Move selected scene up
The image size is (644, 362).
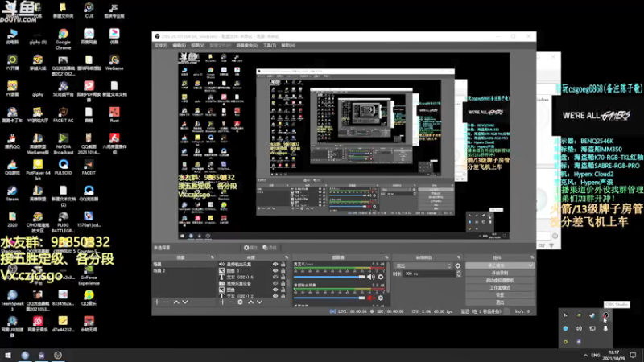click(176, 302)
